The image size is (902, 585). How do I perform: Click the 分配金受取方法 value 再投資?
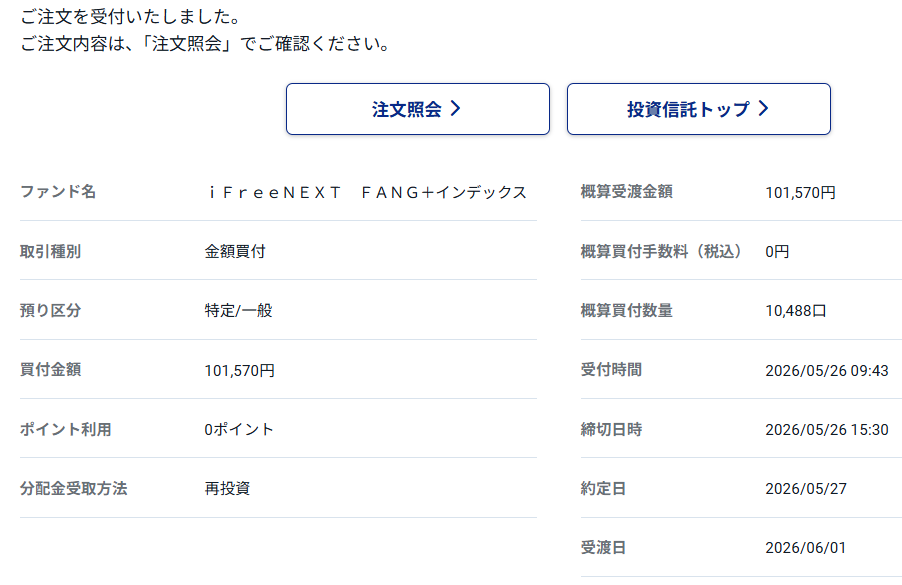coord(227,488)
